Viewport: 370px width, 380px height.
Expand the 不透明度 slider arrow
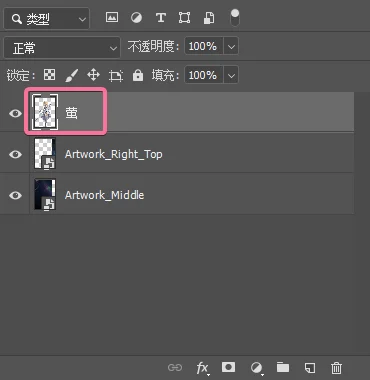[231, 46]
